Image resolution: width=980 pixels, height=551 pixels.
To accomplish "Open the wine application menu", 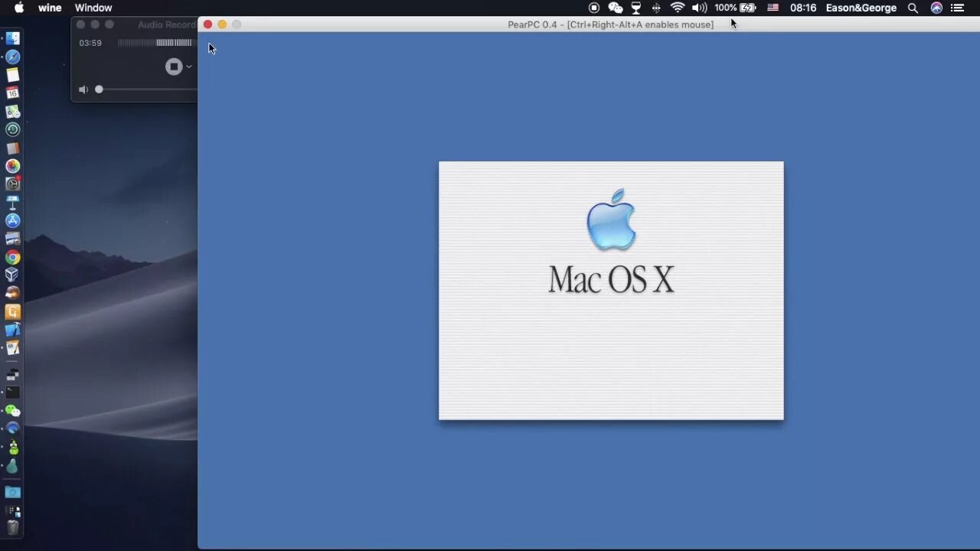I will point(50,8).
